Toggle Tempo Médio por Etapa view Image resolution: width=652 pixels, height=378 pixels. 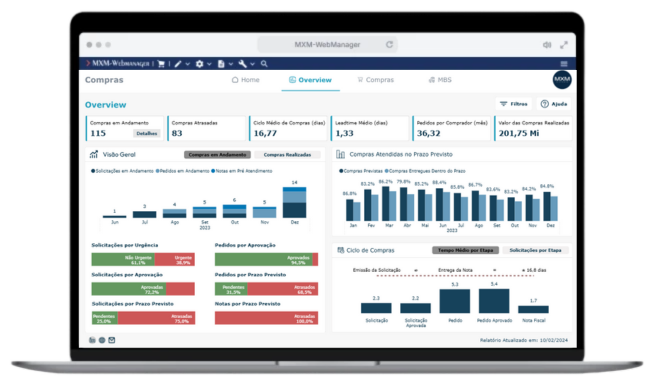(x=465, y=250)
